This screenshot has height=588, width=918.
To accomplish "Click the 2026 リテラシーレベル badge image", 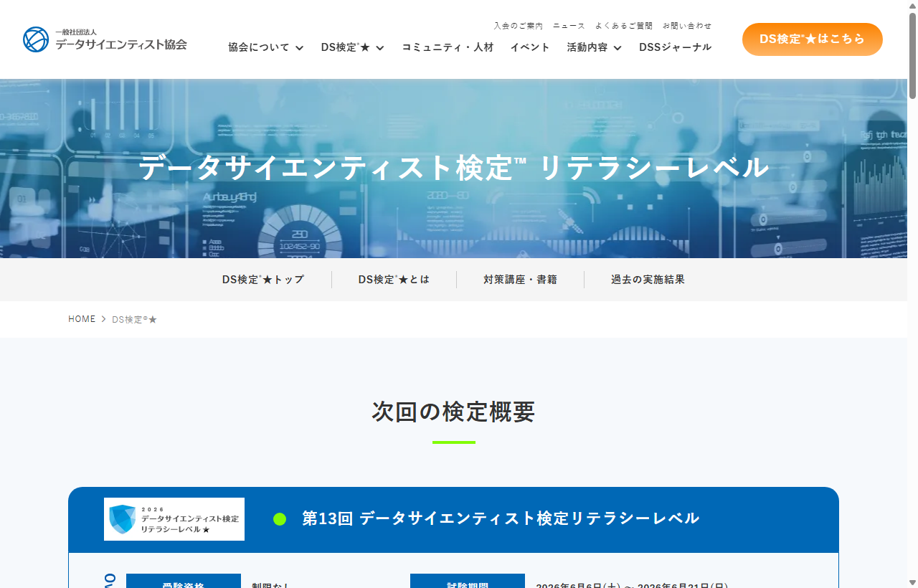I will tap(174, 519).
